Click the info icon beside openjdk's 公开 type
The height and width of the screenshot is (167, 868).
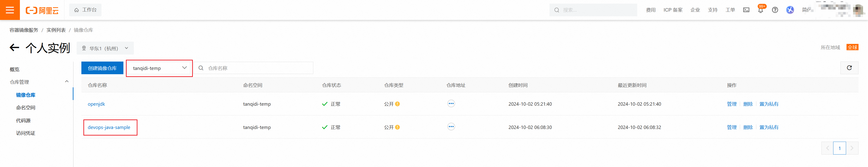point(397,104)
